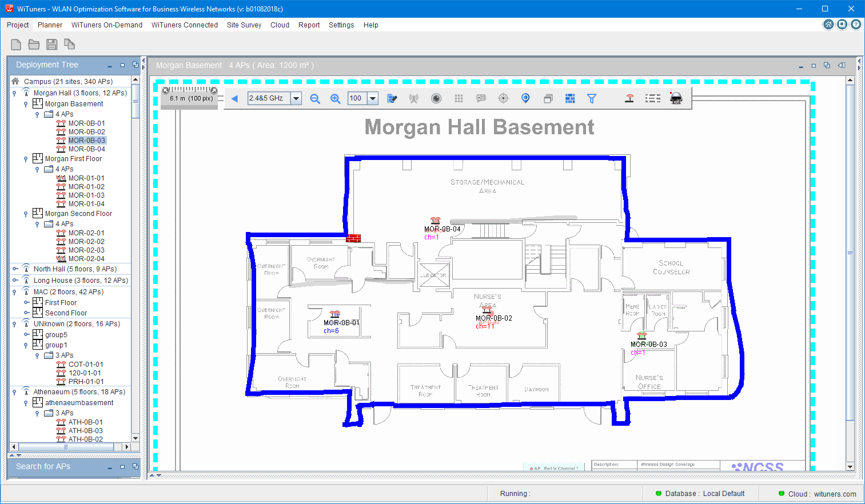Screen dimensions: 865x504
Task: Click the dotted grid icon
Action: [459, 98]
